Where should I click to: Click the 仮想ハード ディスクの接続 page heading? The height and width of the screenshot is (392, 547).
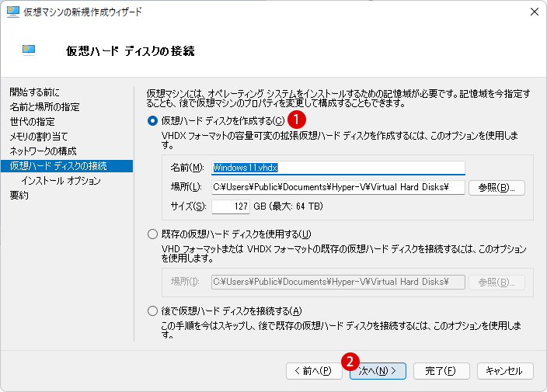tap(131, 51)
